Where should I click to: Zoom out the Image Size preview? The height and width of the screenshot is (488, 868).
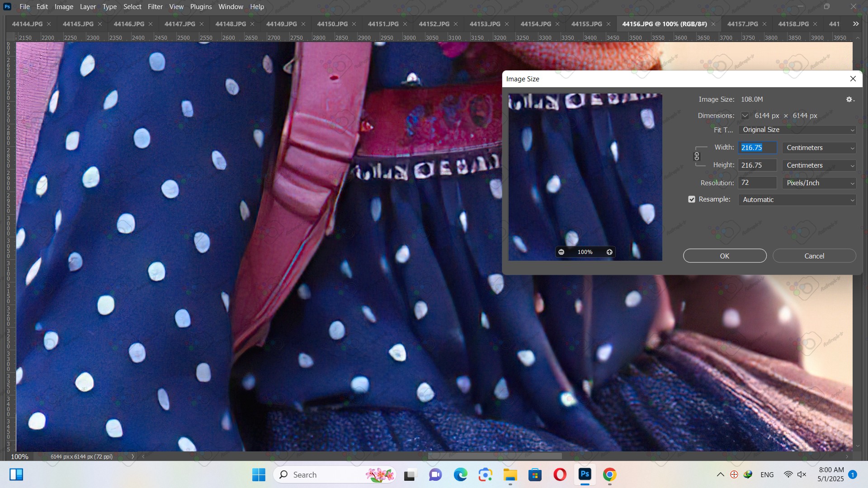[561, 252]
